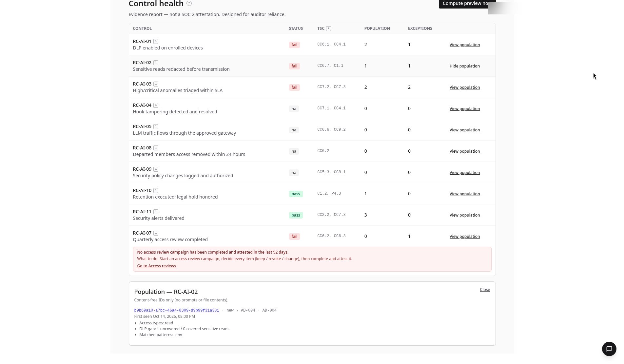View population for RC-AI-07
This screenshot has height=364, width=624.
click(464, 237)
